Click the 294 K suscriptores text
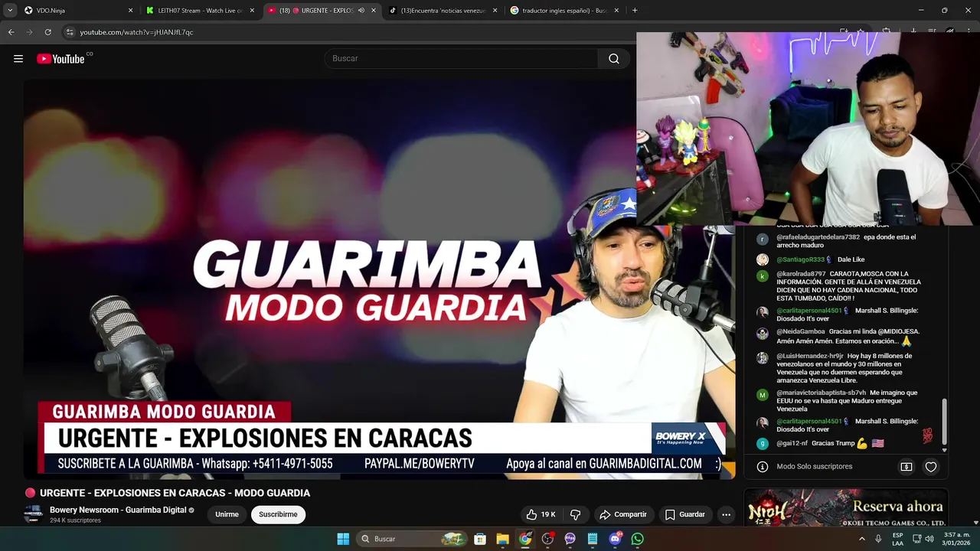 point(75,520)
